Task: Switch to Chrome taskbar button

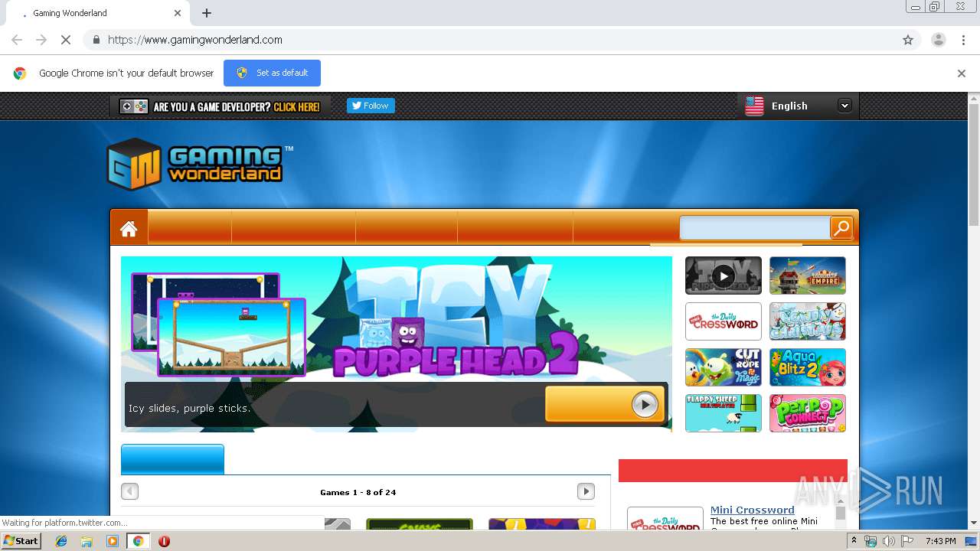Action: pos(138,541)
